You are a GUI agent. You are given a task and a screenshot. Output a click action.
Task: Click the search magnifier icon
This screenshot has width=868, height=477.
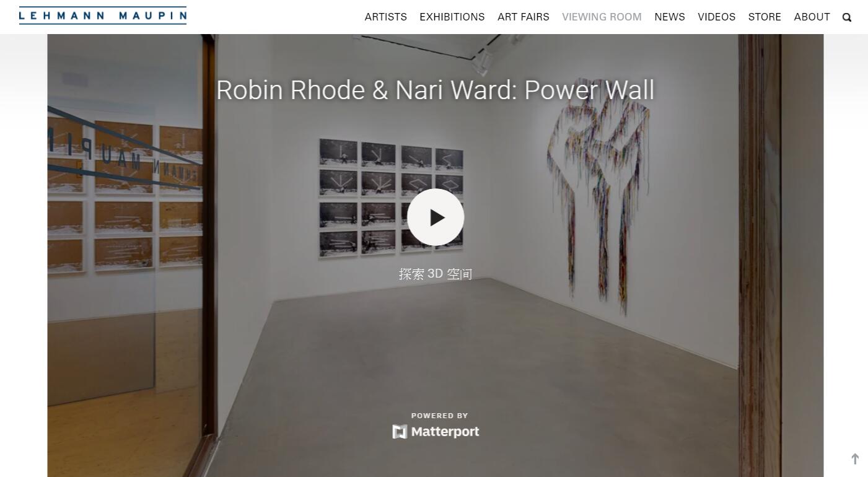[847, 17]
